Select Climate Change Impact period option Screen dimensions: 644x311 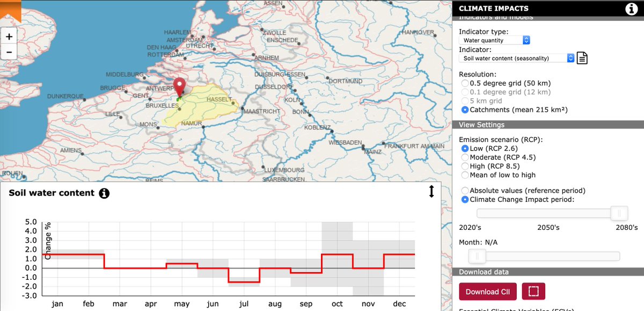465,199
